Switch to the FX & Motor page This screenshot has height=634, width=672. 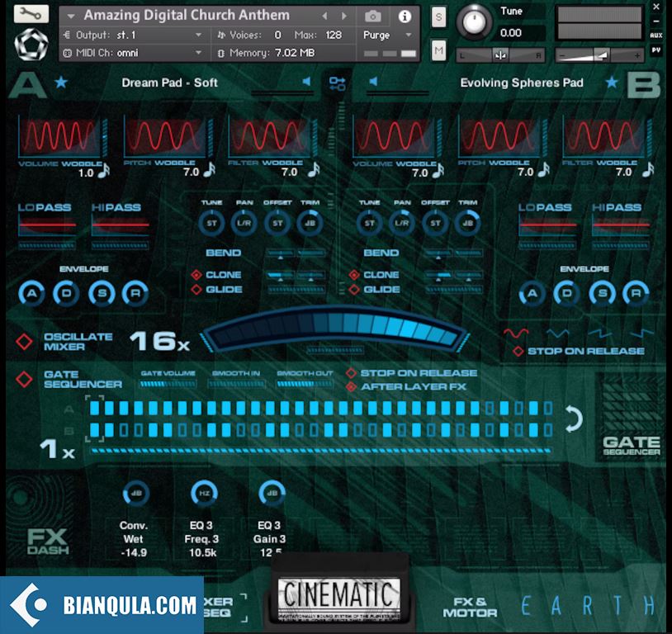(x=470, y=607)
